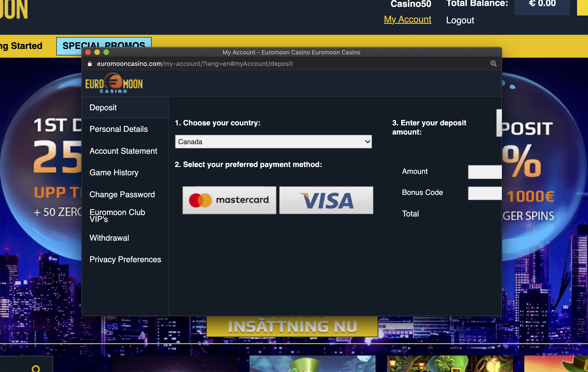Go to Withdrawal section

click(x=109, y=238)
